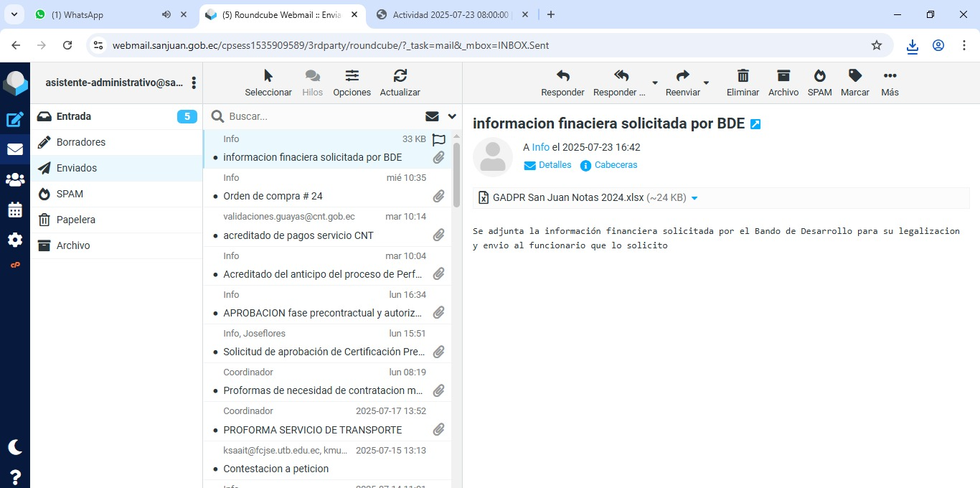This screenshot has width=980, height=488.
Task: Mark message as SPAM in toolbar
Action: [819, 83]
